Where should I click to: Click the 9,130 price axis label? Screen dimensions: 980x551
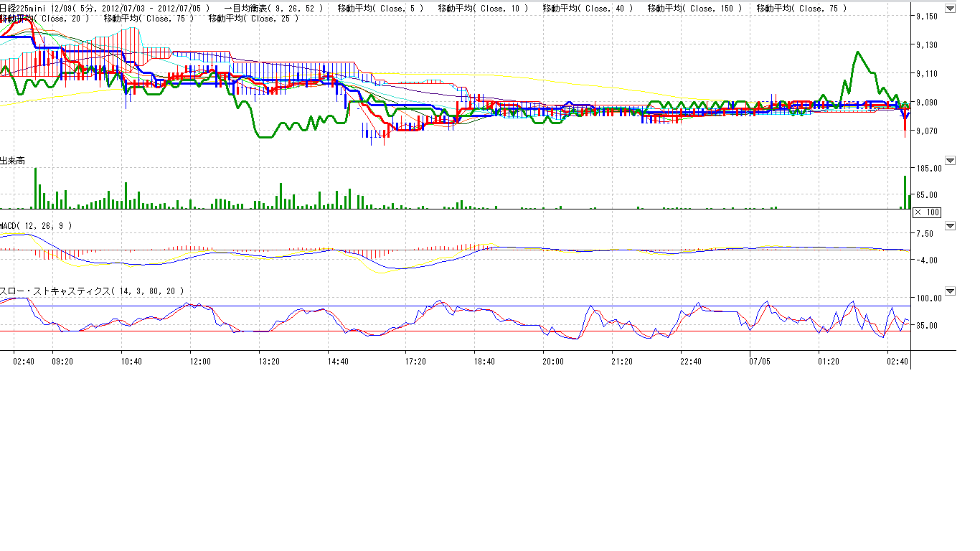[926, 45]
